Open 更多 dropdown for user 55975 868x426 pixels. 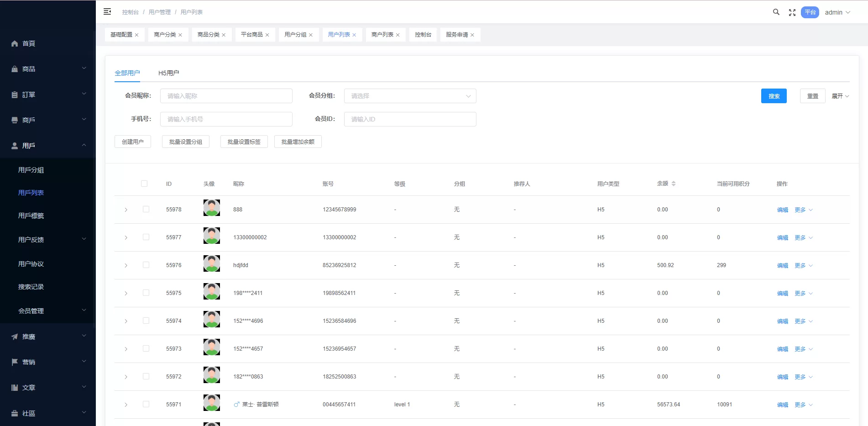click(x=803, y=293)
